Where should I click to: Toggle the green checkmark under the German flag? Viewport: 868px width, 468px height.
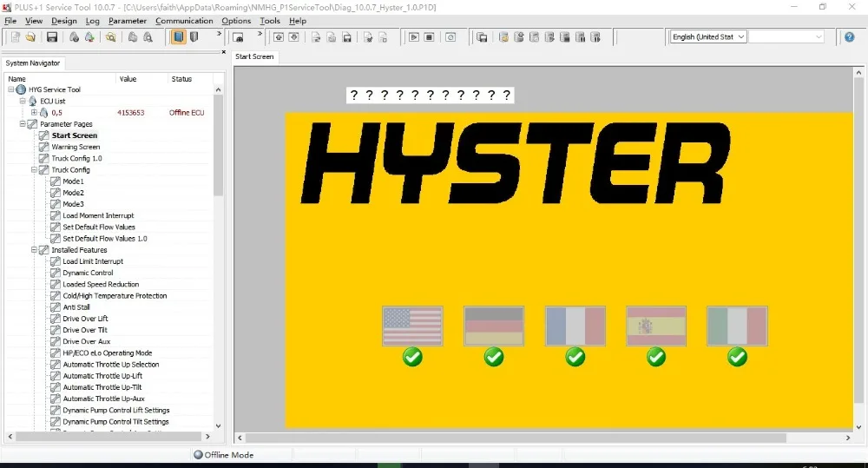(494, 357)
